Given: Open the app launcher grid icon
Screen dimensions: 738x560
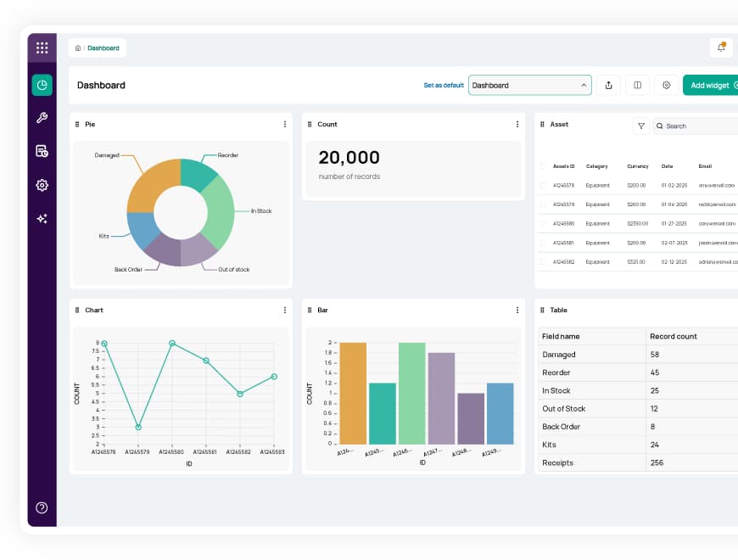Looking at the screenshot, I should pos(42,48).
